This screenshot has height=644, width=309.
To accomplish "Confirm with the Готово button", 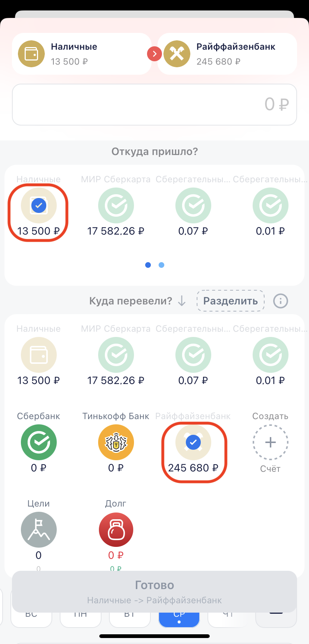I will coord(154,592).
